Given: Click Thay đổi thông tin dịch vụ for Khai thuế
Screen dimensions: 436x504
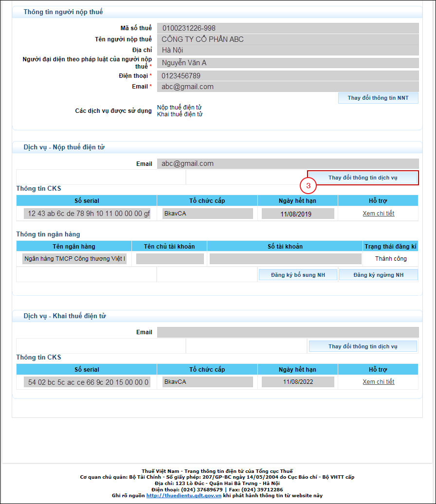Looking at the screenshot, I should [363, 346].
